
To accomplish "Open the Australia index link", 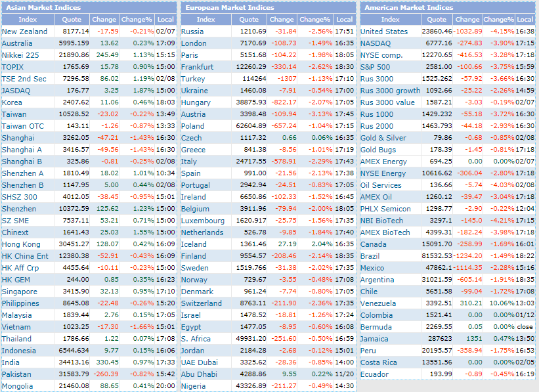I will click(x=17, y=44).
